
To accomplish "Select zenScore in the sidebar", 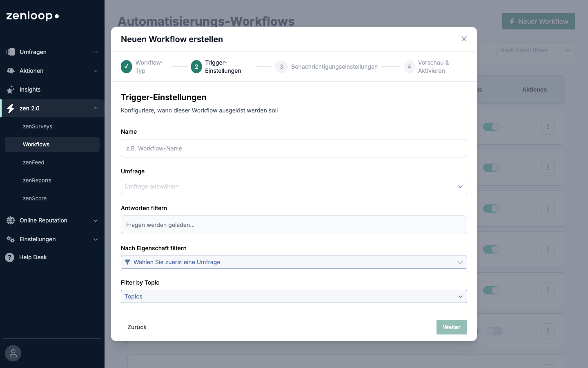I will 35,198.
